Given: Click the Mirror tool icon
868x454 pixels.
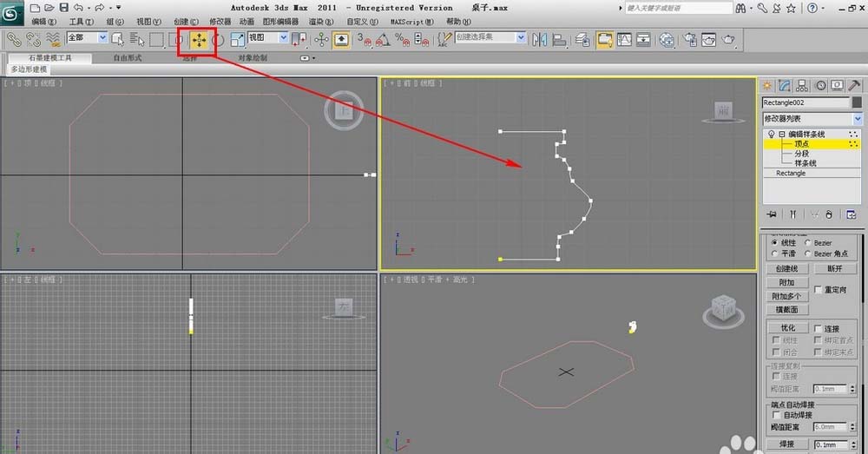Looking at the screenshot, I should [x=540, y=39].
